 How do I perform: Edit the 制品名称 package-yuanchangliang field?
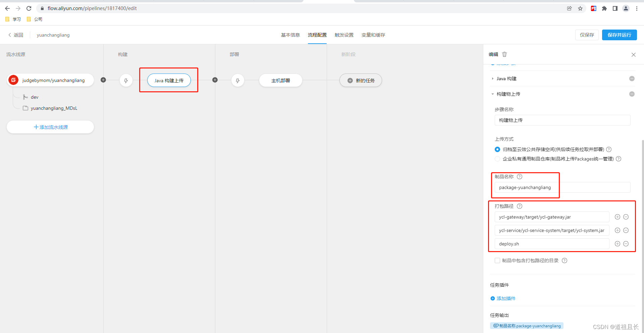[x=562, y=187]
